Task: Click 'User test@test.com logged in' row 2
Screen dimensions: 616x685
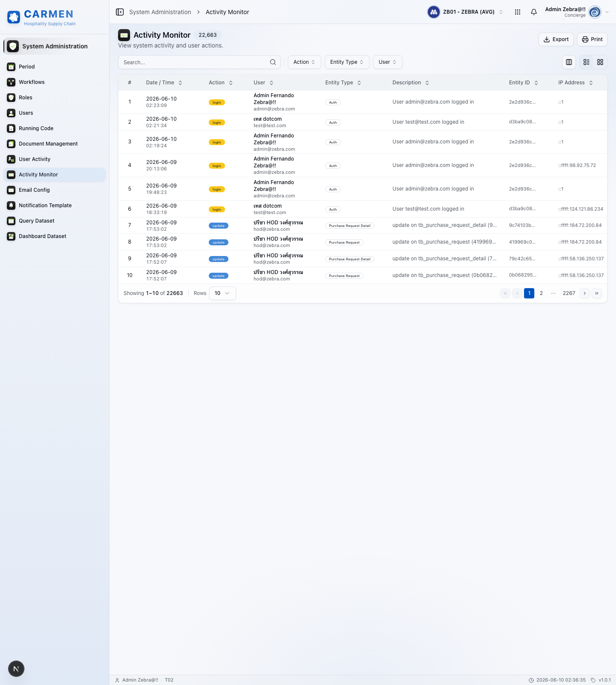Action: (x=428, y=122)
